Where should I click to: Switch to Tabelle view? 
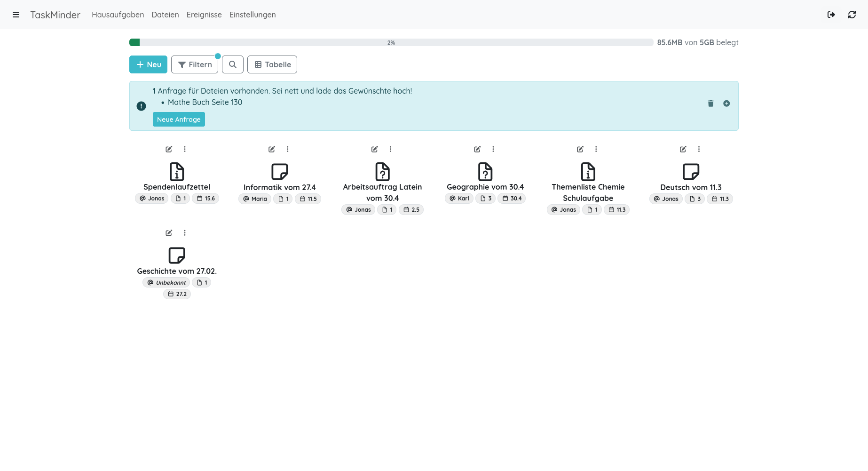pyautogui.click(x=272, y=64)
